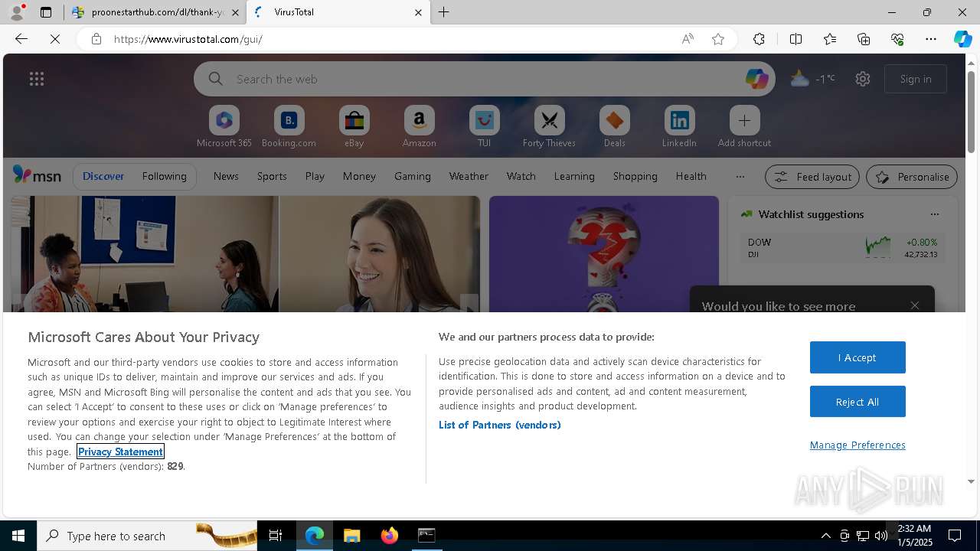
Task: Open the Play section
Action: pyautogui.click(x=315, y=176)
